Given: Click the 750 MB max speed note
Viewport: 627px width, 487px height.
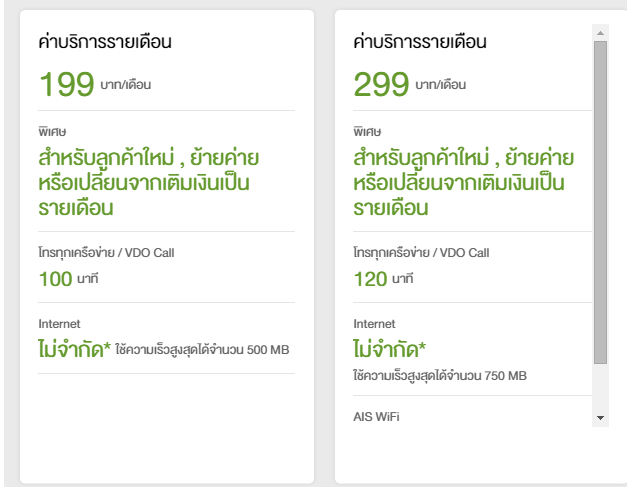Looking at the screenshot, I should (x=440, y=375).
